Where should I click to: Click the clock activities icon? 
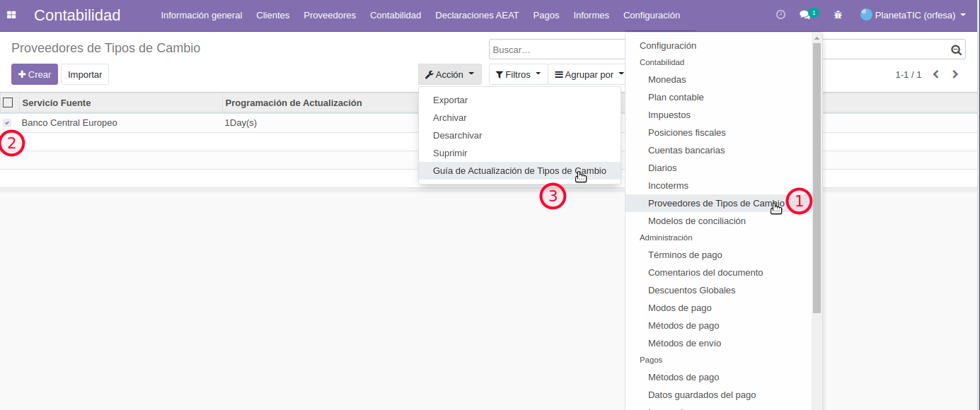tap(780, 15)
